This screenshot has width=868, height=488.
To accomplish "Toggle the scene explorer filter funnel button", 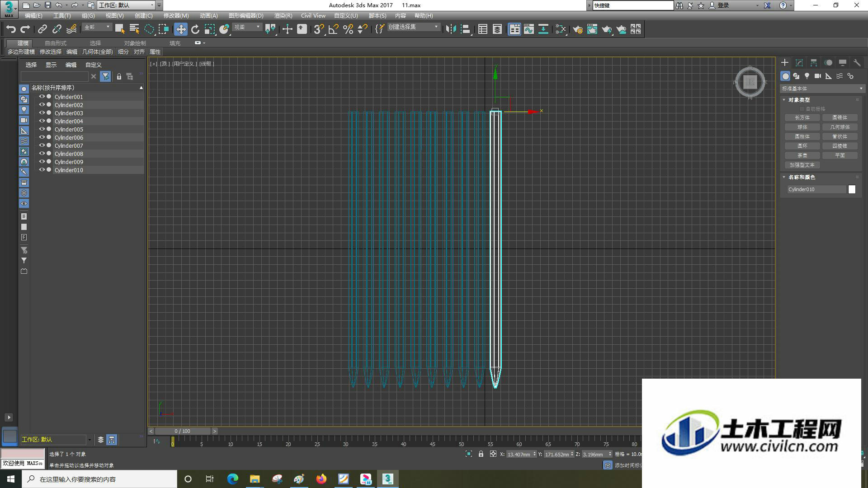I will pyautogui.click(x=105, y=76).
